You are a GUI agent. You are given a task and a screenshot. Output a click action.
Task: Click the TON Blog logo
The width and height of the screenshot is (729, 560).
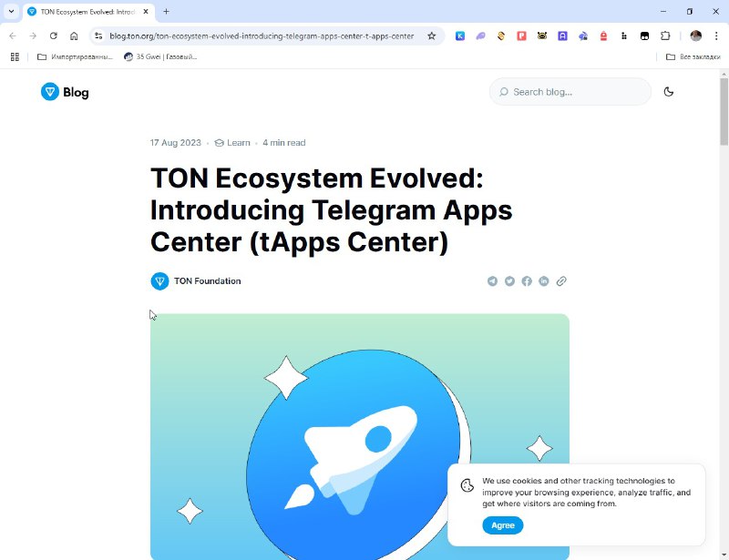coord(65,92)
